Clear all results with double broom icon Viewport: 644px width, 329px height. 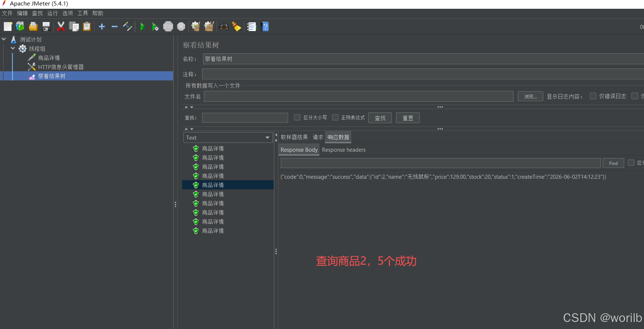(209, 27)
